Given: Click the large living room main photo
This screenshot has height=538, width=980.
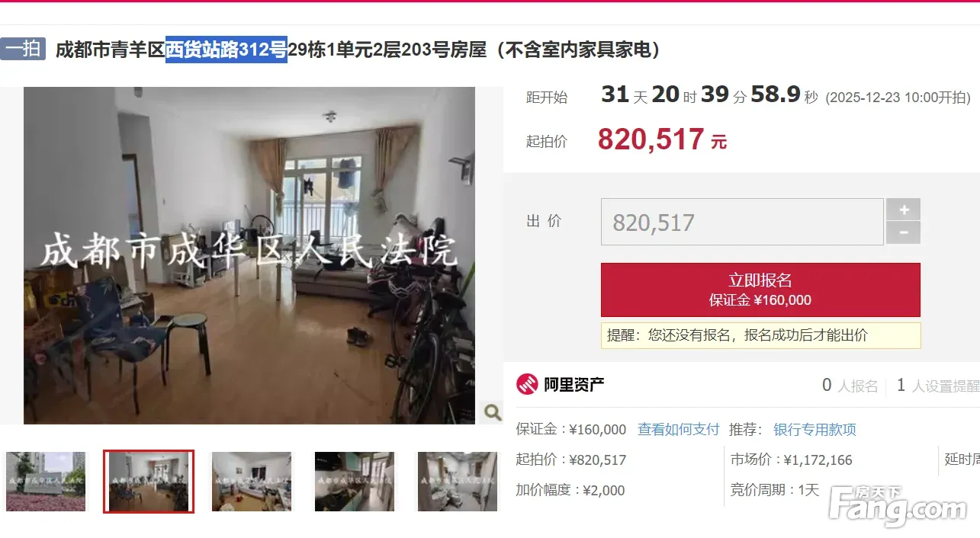Looking at the screenshot, I should [249, 255].
